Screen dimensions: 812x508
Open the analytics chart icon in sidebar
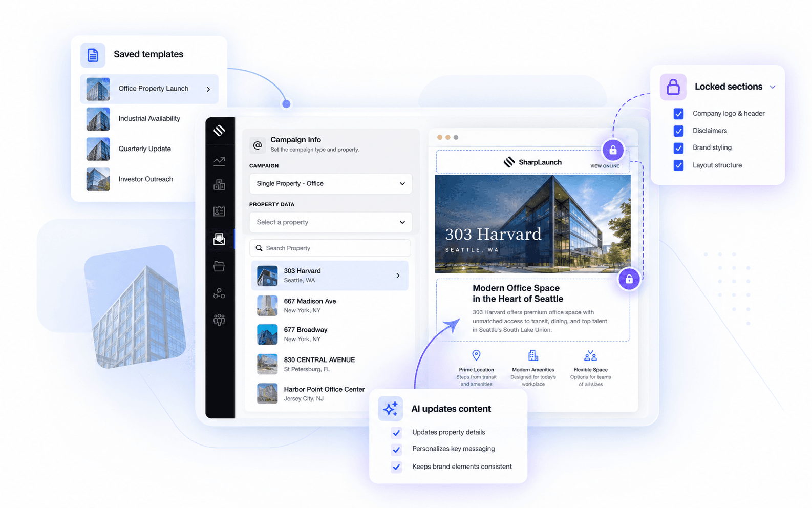[219, 161]
